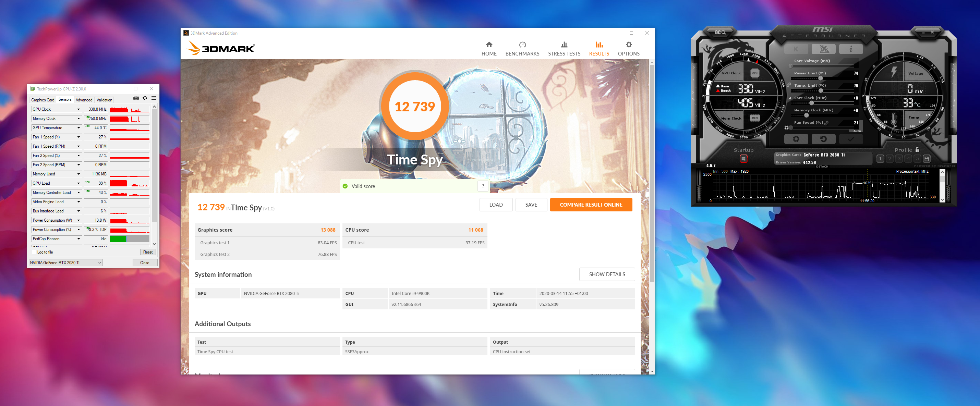Open Afterburner information (i) button
This screenshot has width=980, height=406.
[851, 49]
